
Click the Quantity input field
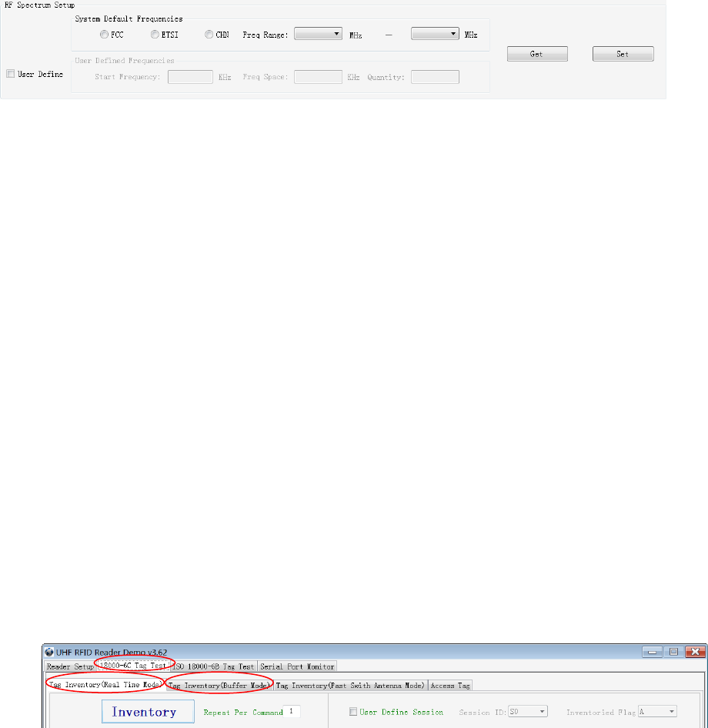coord(435,77)
